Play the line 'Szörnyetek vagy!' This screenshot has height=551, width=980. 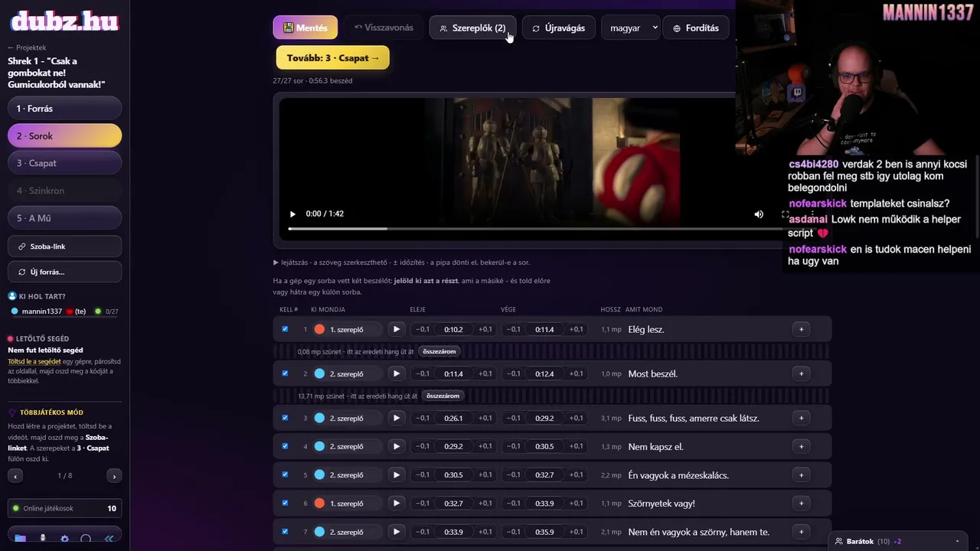tap(396, 503)
